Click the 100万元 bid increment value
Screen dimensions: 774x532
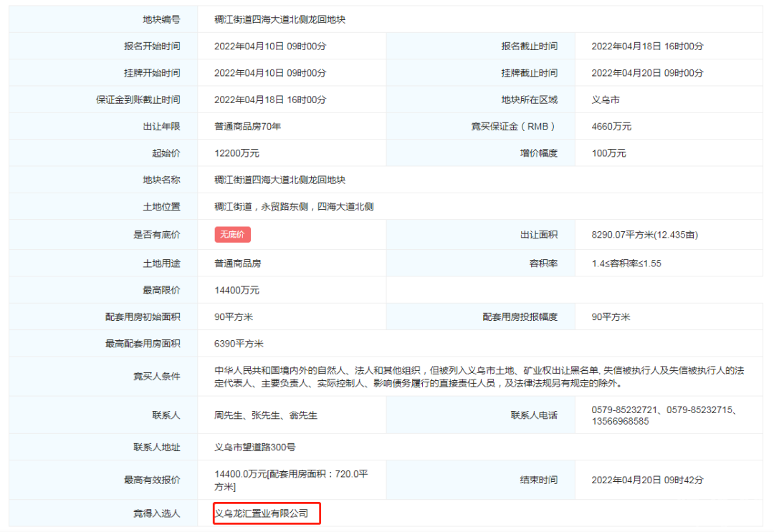(x=608, y=153)
